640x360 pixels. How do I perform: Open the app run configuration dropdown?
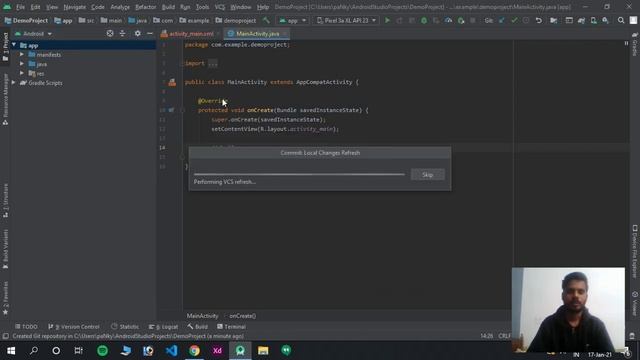click(292, 20)
